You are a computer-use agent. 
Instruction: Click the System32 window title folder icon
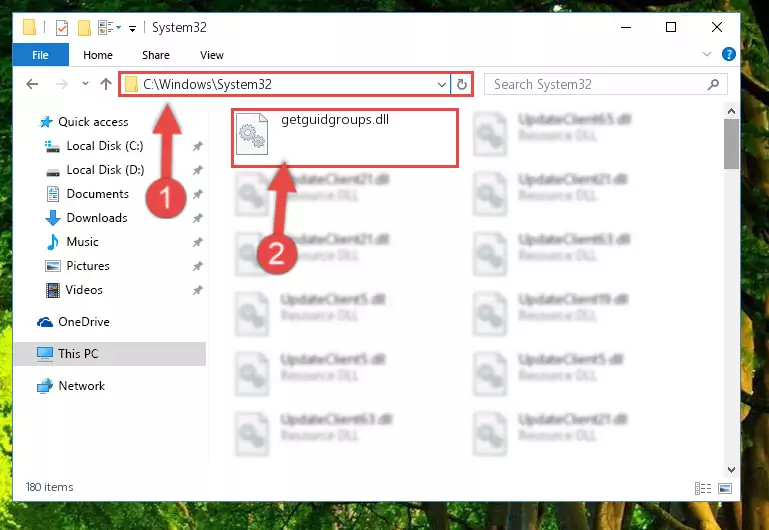tap(29, 27)
